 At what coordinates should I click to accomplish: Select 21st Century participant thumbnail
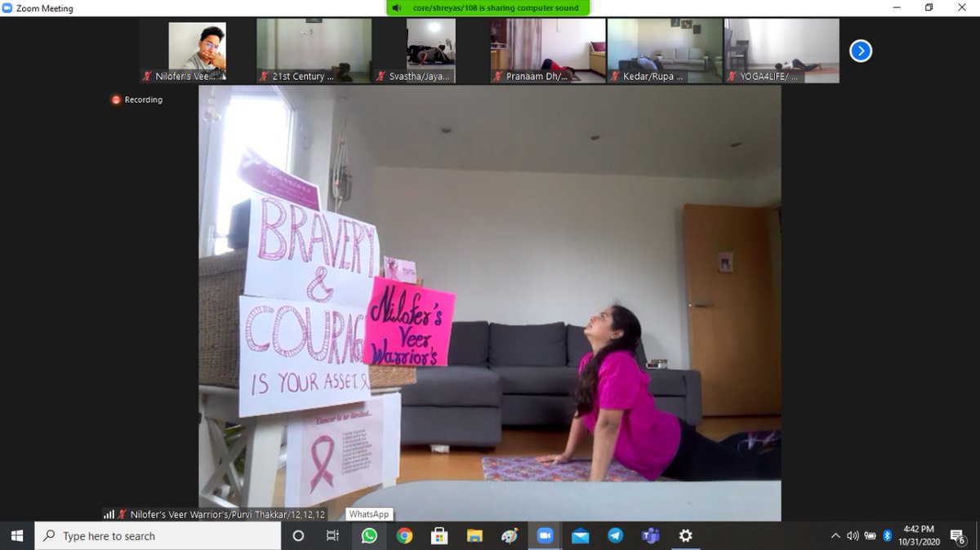pos(314,51)
